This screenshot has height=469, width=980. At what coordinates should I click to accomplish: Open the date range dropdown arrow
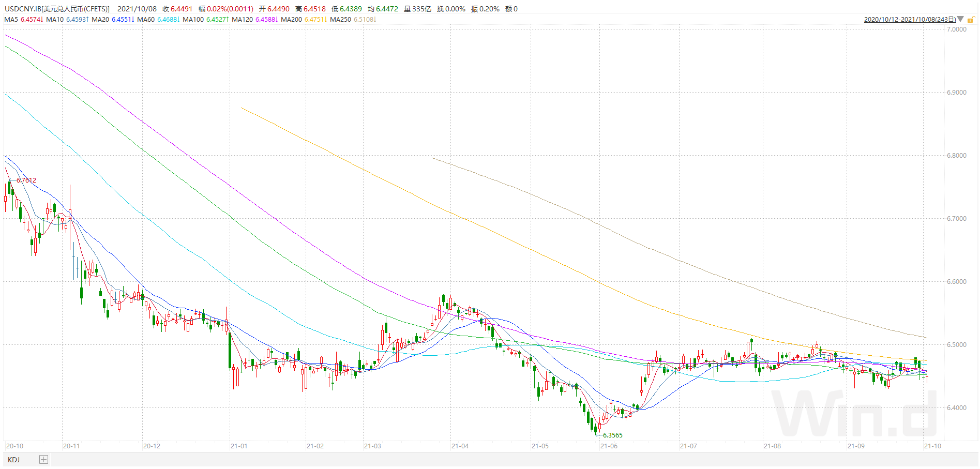pyautogui.click(x=960, y=19)
